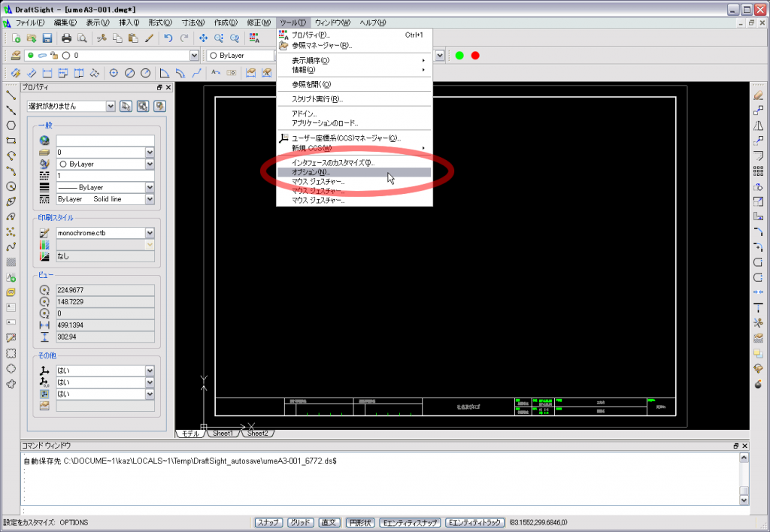Choose オプション from the Tools menu
Image resolution: width=770 pixels, height=532 pixels.
(353, 172)
